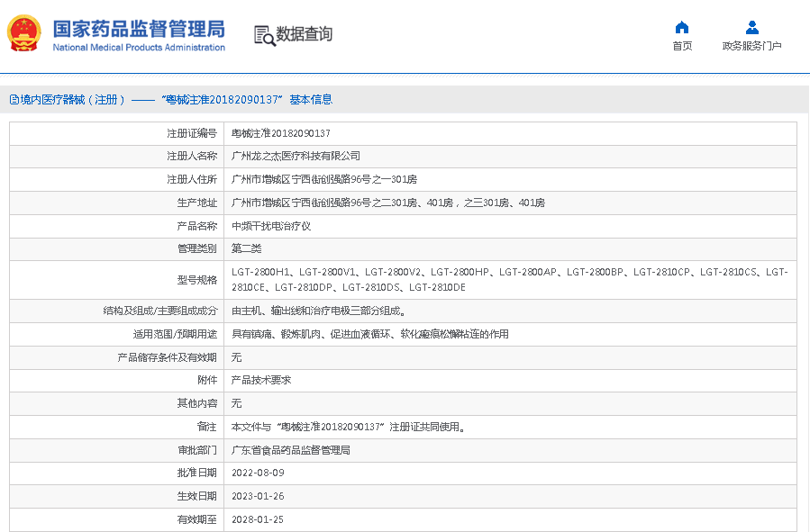
Task: Click the 型号规格 model list cell
Action: 509,279
